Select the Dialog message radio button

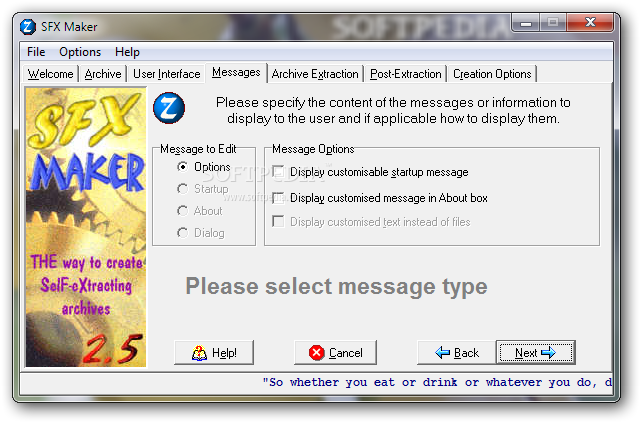(x=201, y=233)
